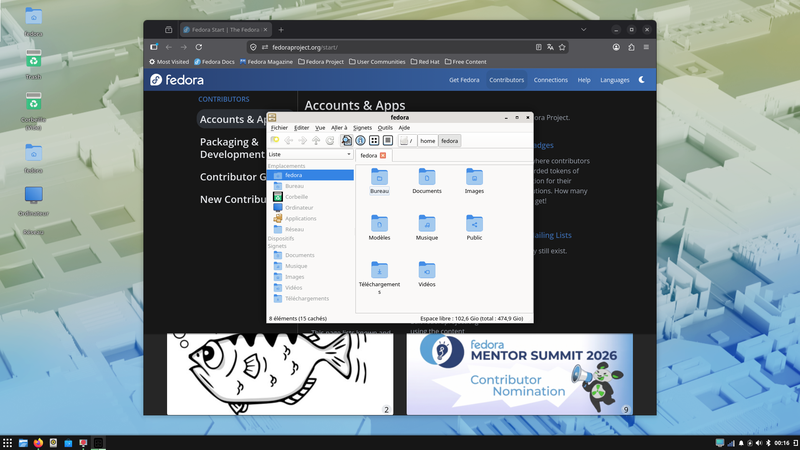Click the new folder icon in file manager toolbar
Image resolution: width=800 pixels, height=450 pixels.
coord(275,140)
